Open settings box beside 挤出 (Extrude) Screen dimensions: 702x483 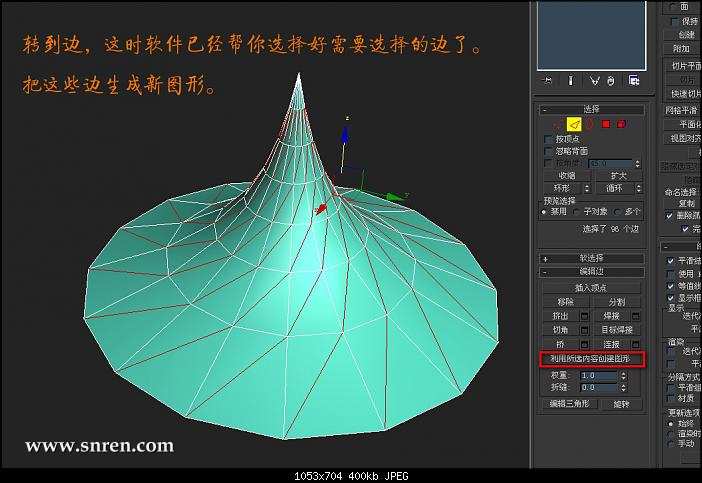pyautogui.click(x=584, y=316)
